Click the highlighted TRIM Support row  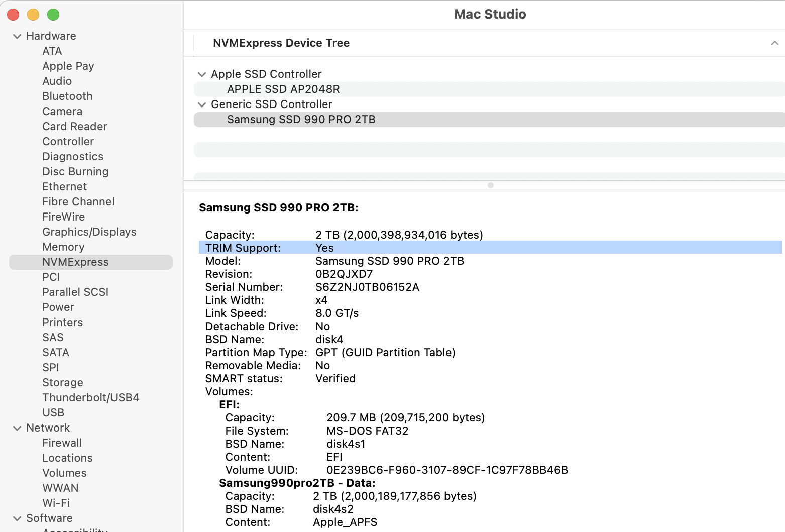pos(491,248)
